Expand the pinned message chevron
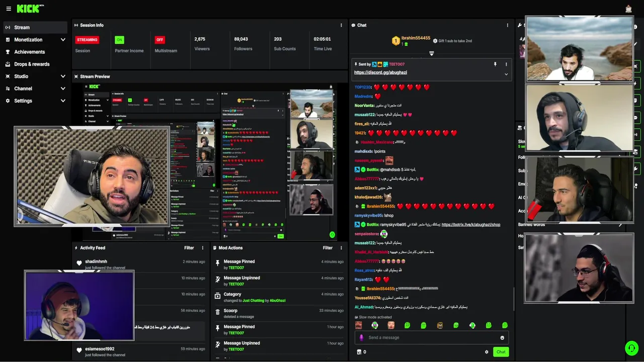The width and height of the screenshot is (644, 362). [506, 74]
